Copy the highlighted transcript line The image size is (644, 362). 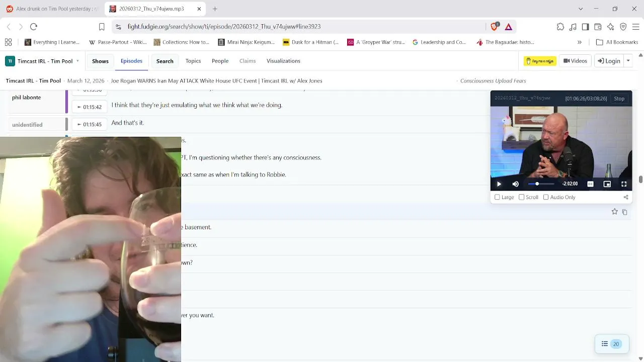[x=625, y=212]
